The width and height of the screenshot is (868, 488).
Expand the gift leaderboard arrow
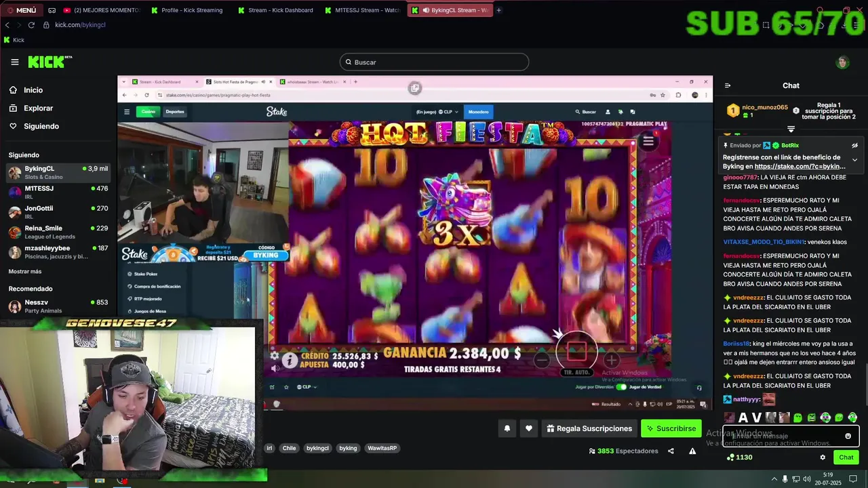791,129
